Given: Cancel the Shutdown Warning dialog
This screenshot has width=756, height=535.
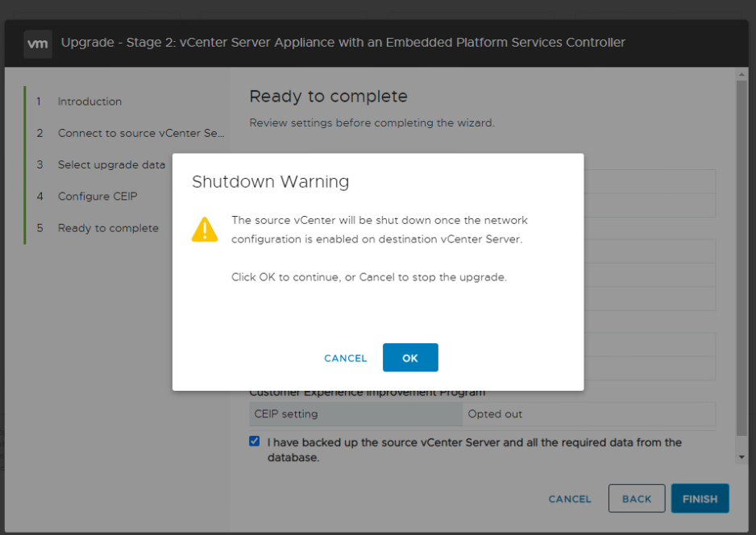Looking at the screenshot, I should [345, 358].
